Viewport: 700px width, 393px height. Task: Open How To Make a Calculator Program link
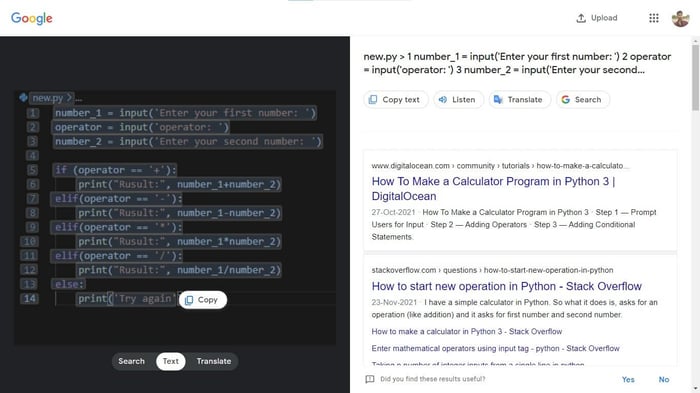pyautogui.click(x=493, y=188)
